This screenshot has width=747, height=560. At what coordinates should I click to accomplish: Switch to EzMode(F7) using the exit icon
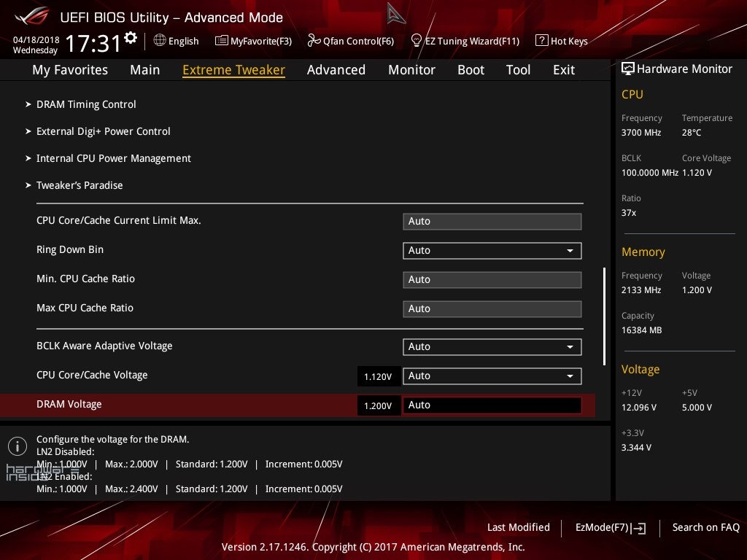tap(640, 528)
